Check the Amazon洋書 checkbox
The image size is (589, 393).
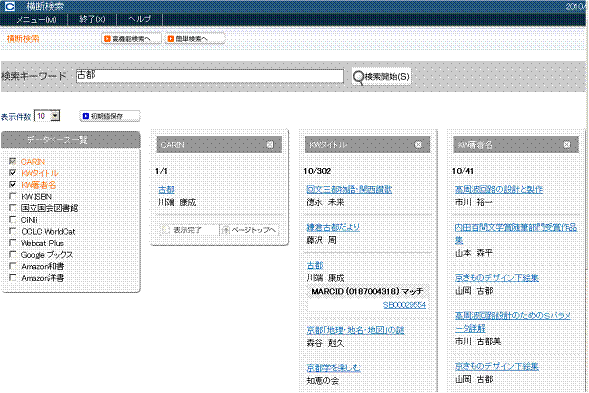13,277
